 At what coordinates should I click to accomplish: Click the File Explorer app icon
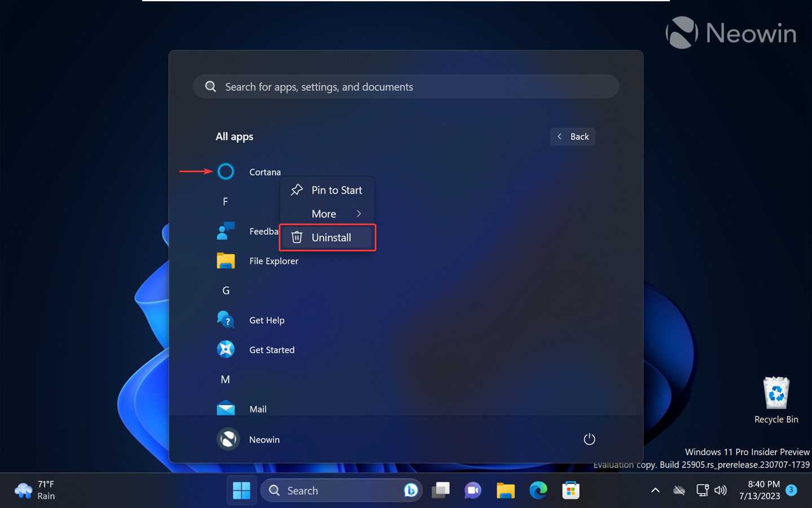point(226,260)
